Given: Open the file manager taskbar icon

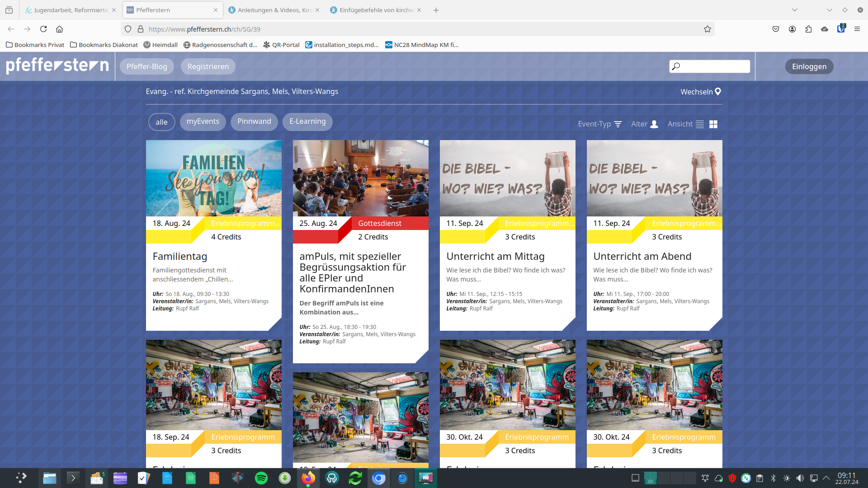Looking at the screenshot, I should pyautogui.click(x=50, y=478).
